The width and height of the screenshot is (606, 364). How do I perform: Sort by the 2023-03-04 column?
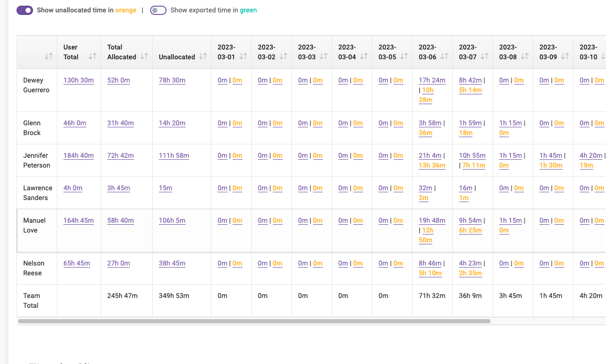[x=364, y=56]
